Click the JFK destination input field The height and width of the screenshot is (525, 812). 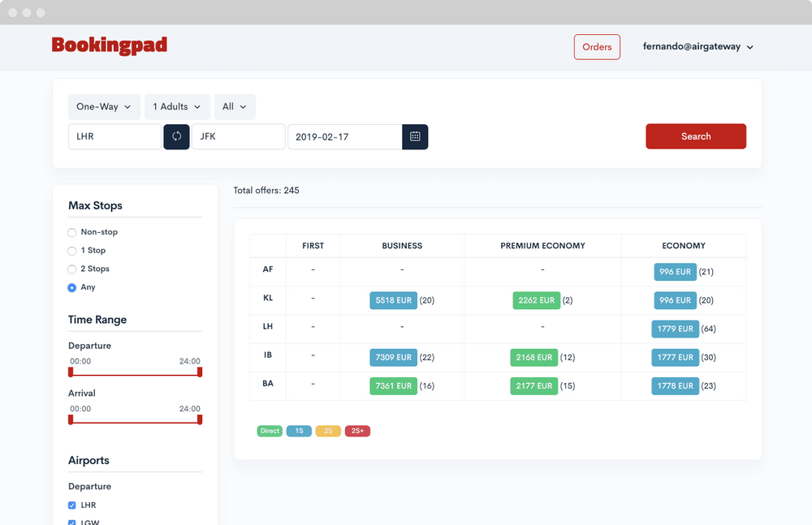point(238,136)
